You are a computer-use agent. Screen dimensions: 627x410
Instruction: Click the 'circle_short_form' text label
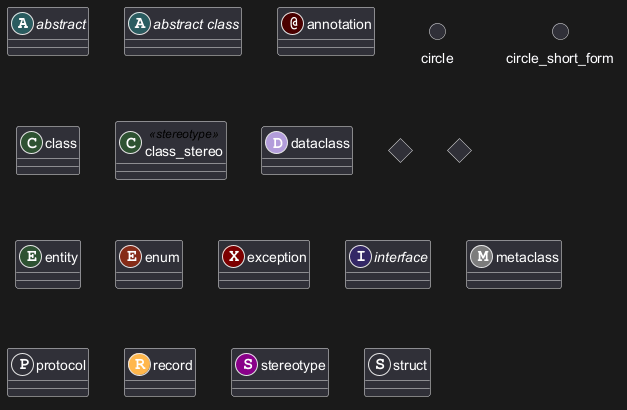560,58
